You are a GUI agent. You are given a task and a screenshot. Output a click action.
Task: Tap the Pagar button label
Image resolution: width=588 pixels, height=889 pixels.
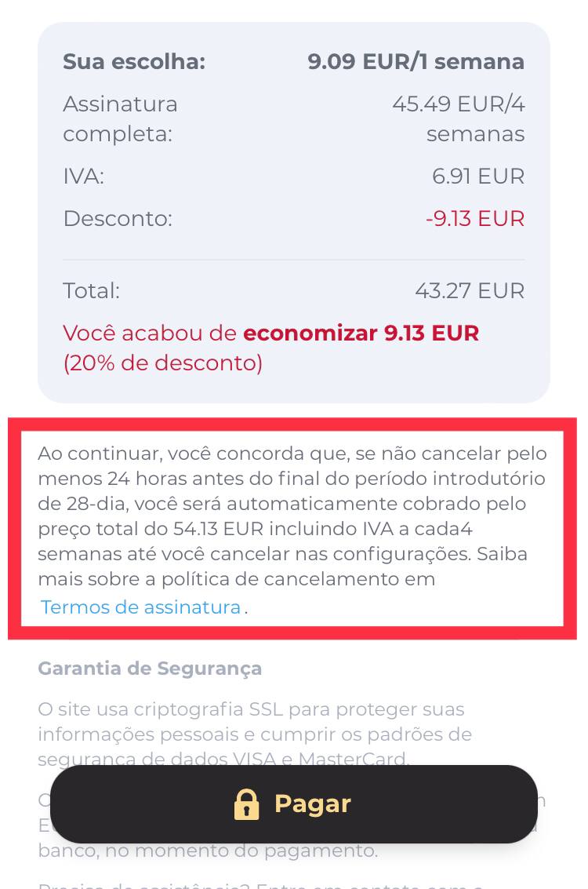pyautogui.click(x=313, y=804)
